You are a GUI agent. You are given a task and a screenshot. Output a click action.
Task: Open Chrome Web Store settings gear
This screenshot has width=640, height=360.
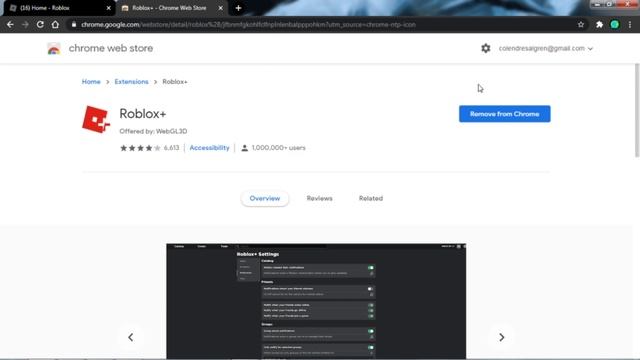485,48
